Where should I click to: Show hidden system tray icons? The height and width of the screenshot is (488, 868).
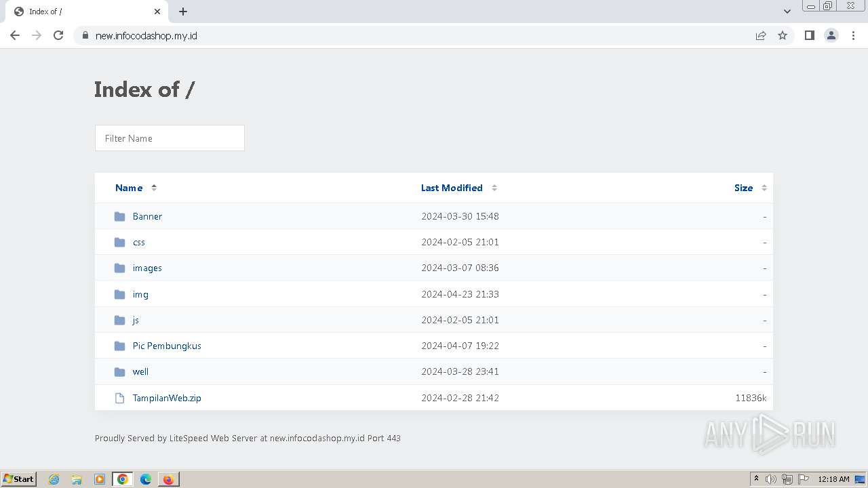[756, 479]
